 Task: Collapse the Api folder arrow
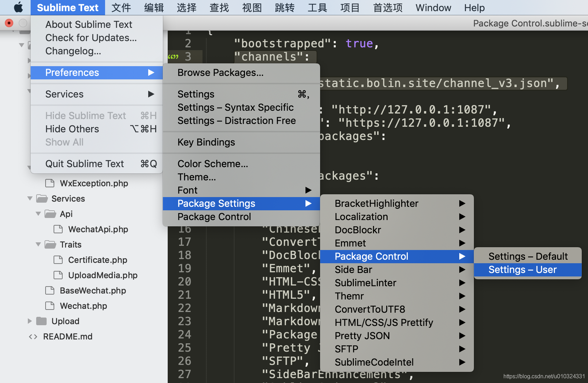[38, 214]
